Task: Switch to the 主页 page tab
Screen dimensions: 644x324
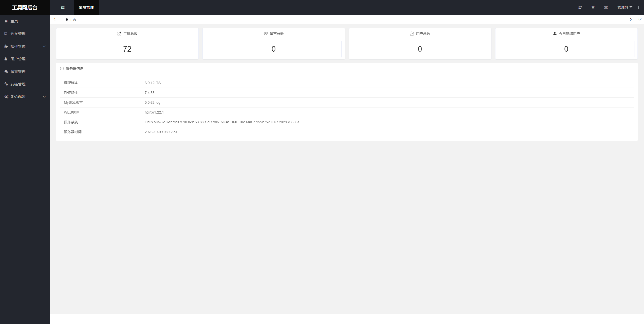Action: tap(71, 19)
